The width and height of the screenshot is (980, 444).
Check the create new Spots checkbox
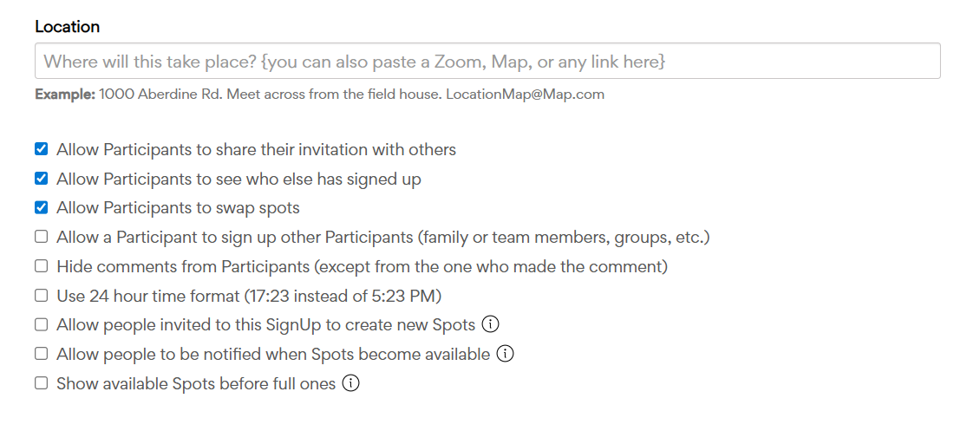[41, 325]
